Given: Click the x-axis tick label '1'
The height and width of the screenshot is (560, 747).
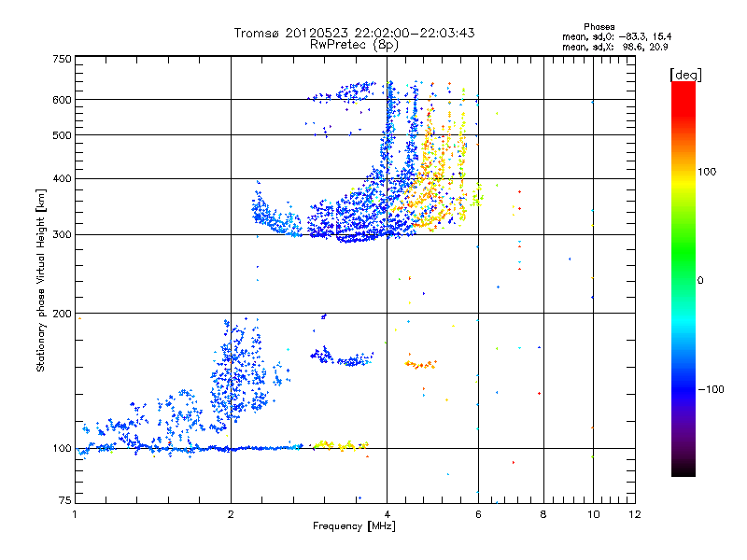Looking at the screenshot, I should coord(76,514).
